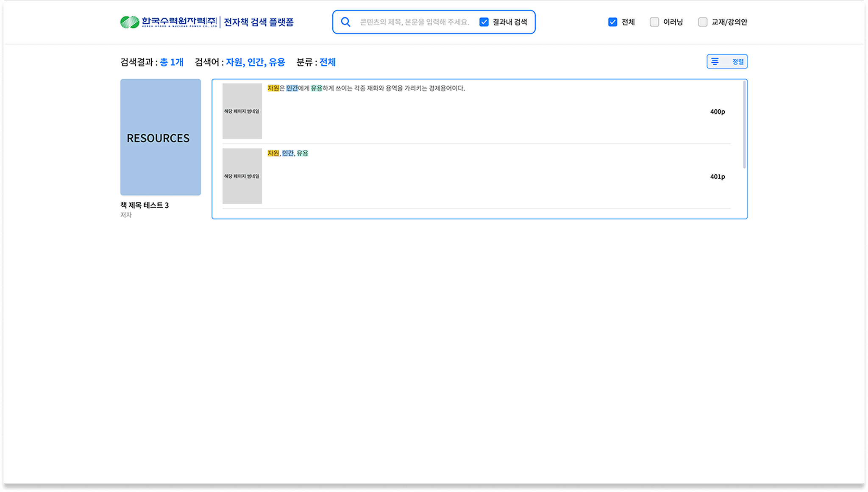Click the Korea Hydro & Nuclear Power logo
The height and width of the screenshot is (492, 868).
click(x=169, y=22)
